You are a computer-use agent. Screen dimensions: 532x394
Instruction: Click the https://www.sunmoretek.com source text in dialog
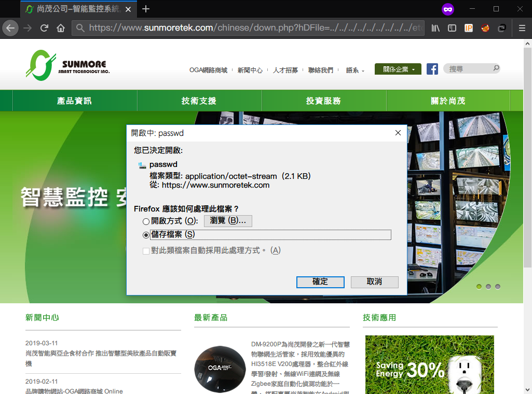click(215, 185)
